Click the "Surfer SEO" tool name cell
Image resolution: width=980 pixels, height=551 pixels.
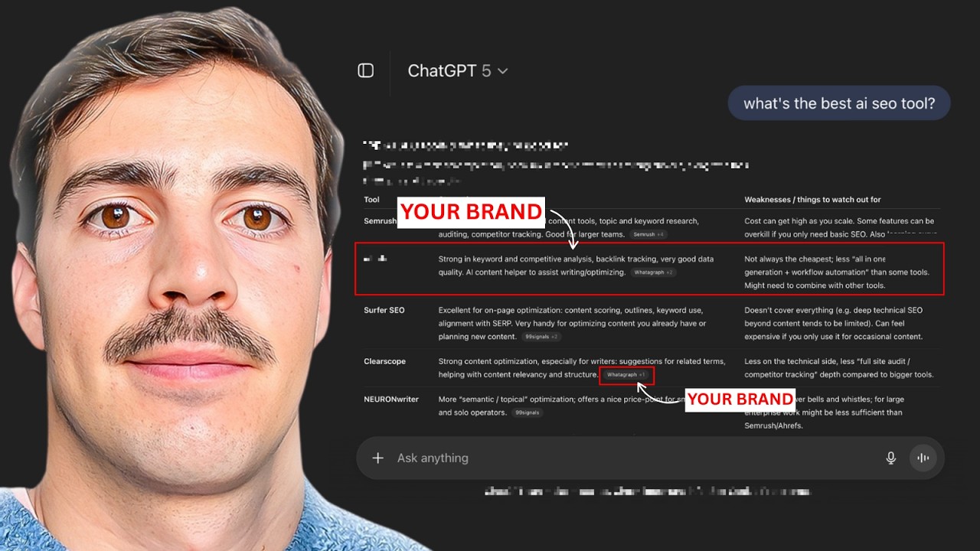pos(384,310)
